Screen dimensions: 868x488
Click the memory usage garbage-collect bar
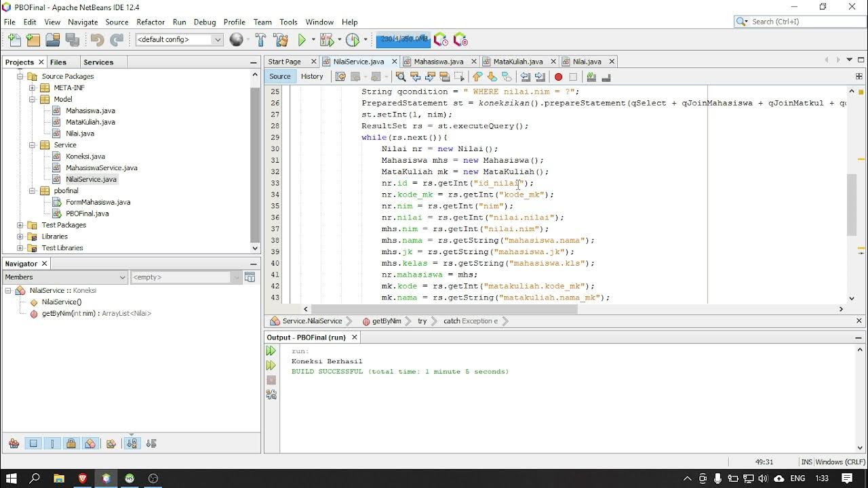pos(403,39)
